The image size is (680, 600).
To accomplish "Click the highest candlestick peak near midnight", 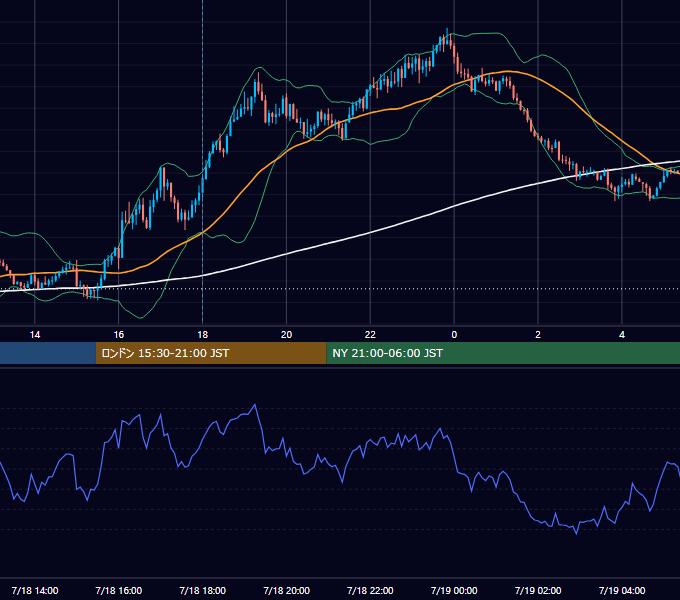I will click(x=447, y=36).
